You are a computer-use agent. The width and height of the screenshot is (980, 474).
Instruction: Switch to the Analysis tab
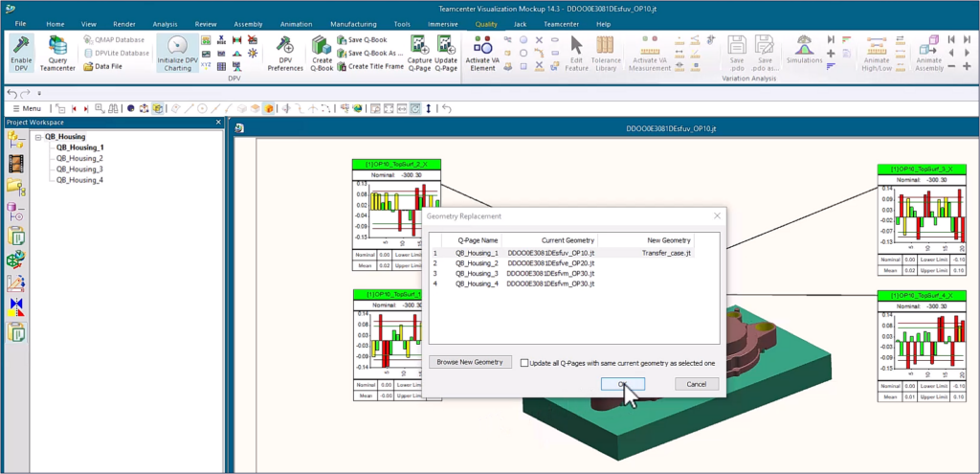[x=165, y=24]
